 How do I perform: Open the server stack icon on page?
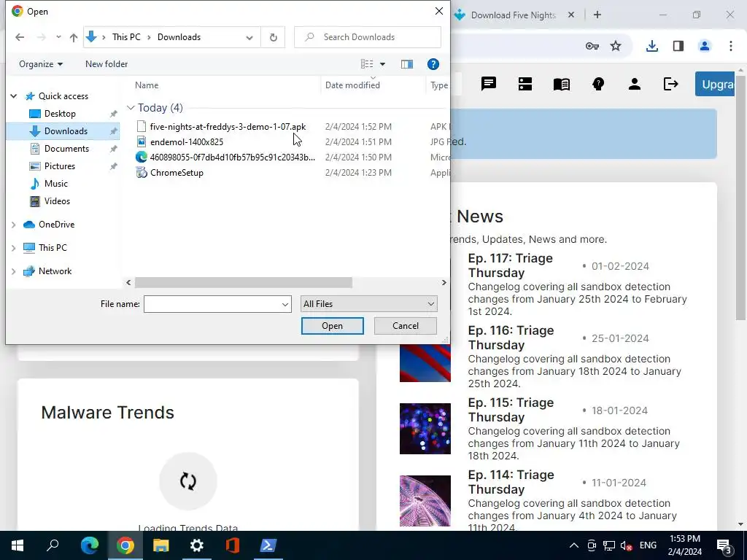(525, 85)
